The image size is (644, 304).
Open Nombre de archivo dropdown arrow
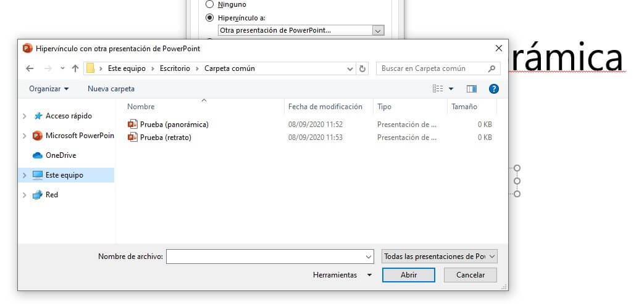369,257
